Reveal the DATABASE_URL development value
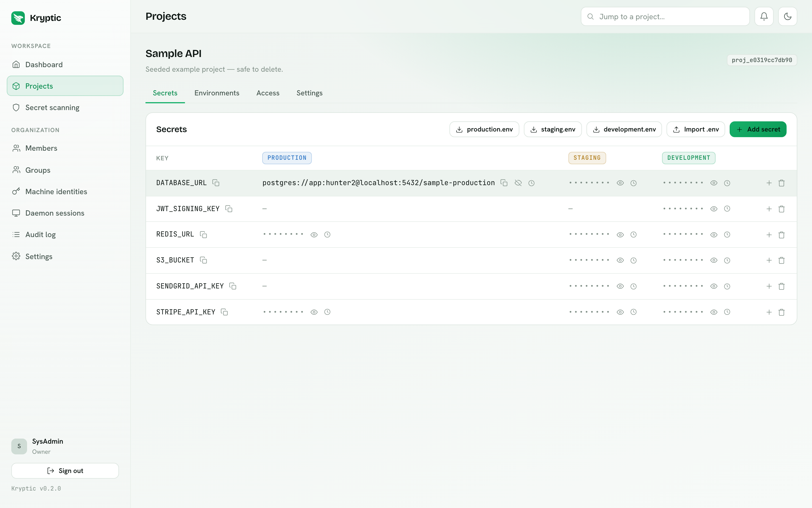This screenshot has width=812, height=508. tap(714, 183)
